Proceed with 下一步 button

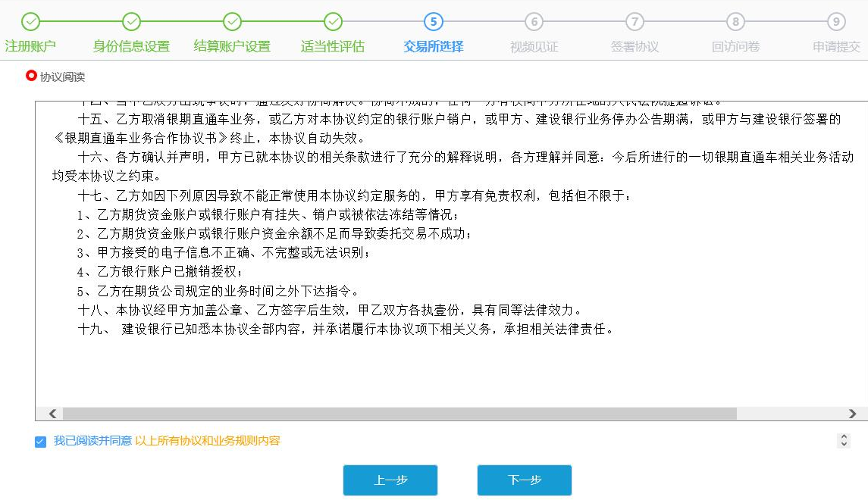(525, 480)
